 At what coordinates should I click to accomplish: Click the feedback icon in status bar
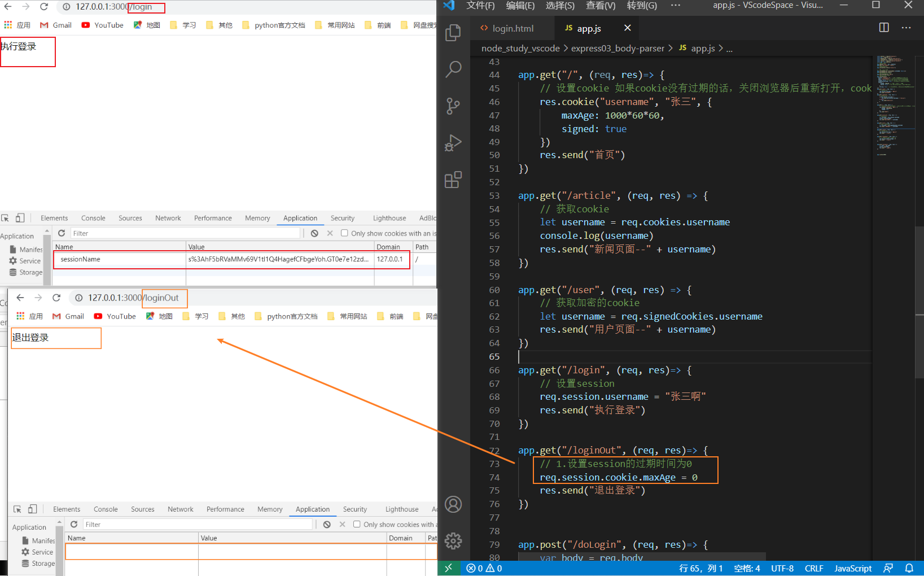[x=888, y=568]
